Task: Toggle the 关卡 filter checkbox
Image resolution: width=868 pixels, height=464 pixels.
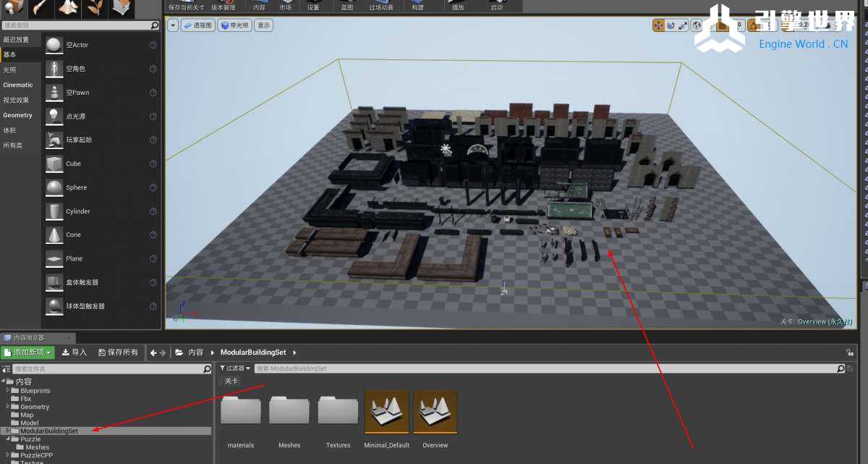Action: click(x=221, y=381)
